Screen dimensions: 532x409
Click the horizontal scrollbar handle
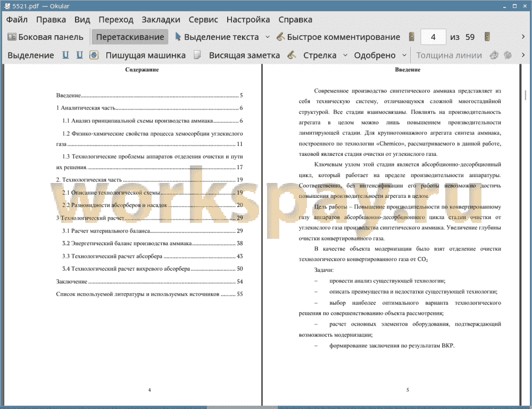(x=242, y=407)
